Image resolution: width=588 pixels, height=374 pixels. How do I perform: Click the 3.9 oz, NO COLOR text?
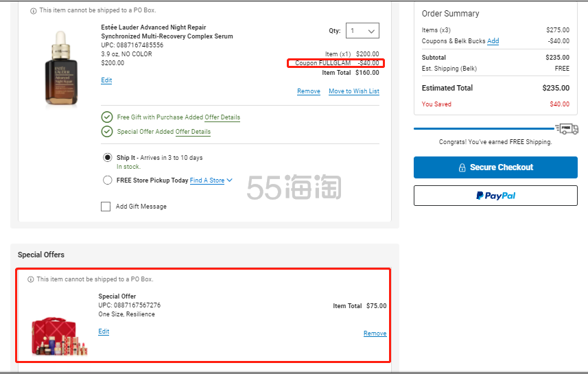pyautogui.click(x=126, y=54)
